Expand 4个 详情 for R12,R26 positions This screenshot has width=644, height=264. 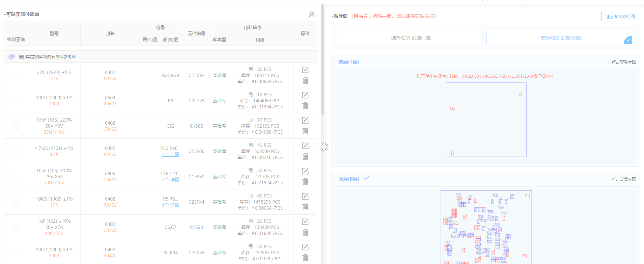tap(170, 154)
